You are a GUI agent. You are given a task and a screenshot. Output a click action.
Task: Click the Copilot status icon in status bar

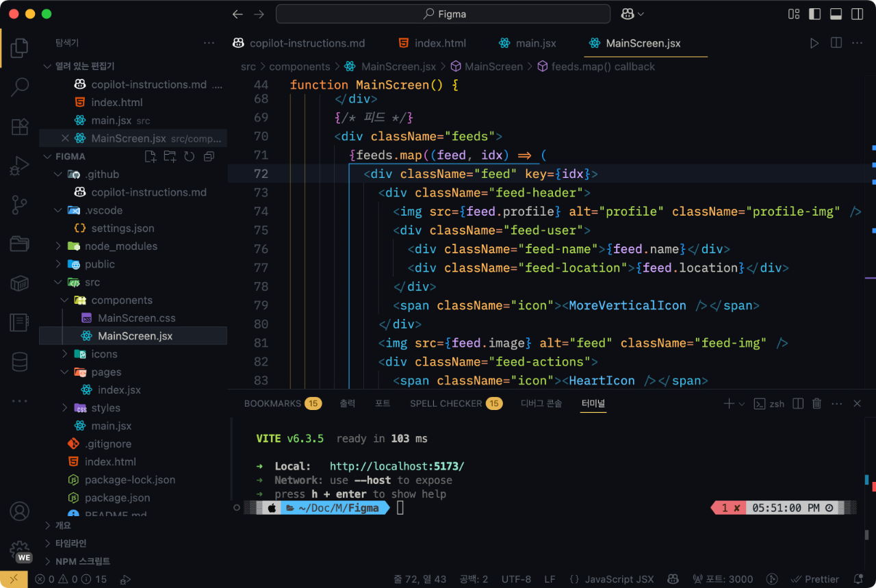tap(673, 579)
